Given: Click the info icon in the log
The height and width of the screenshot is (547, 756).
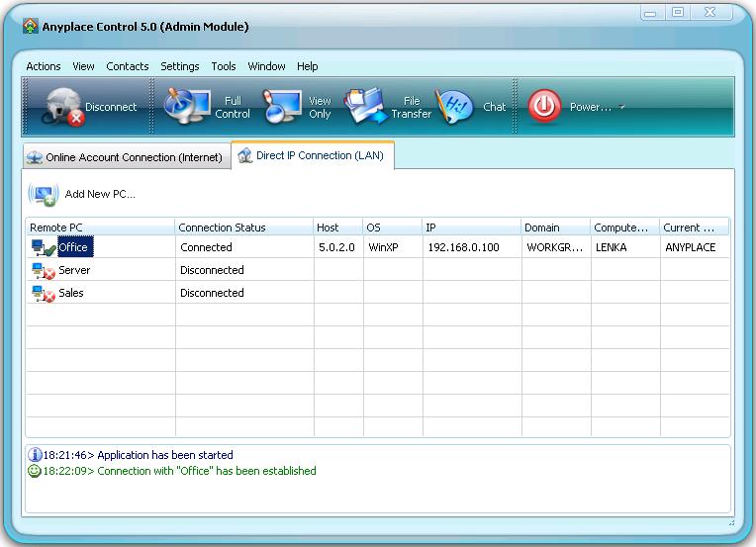Looking at the screenshot, I should [35, 454].
